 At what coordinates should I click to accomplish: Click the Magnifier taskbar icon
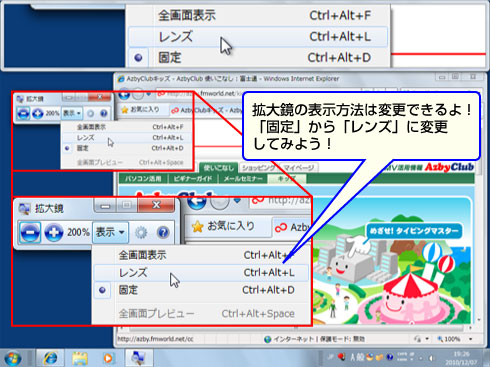138,358
